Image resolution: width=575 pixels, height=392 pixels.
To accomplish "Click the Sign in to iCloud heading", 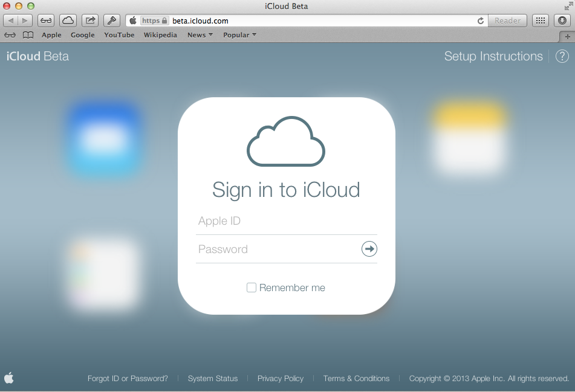I will [286, 190].
